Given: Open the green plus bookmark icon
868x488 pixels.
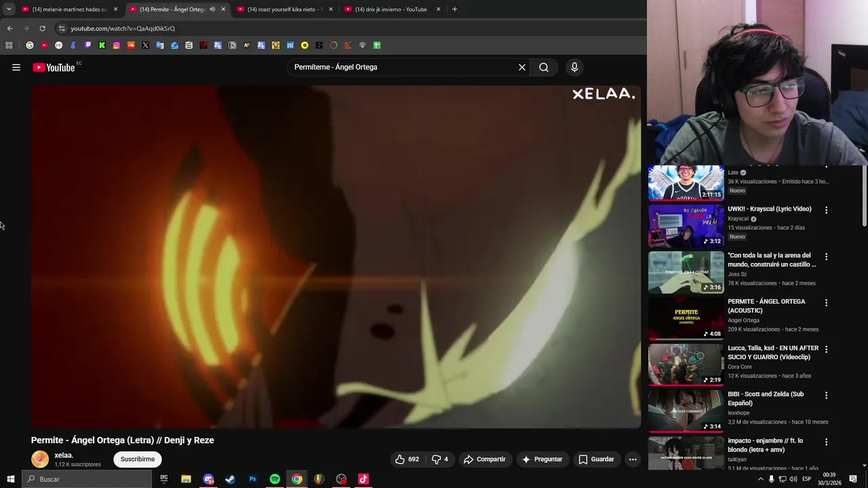Looking at the screenshot, I should 377,45.
